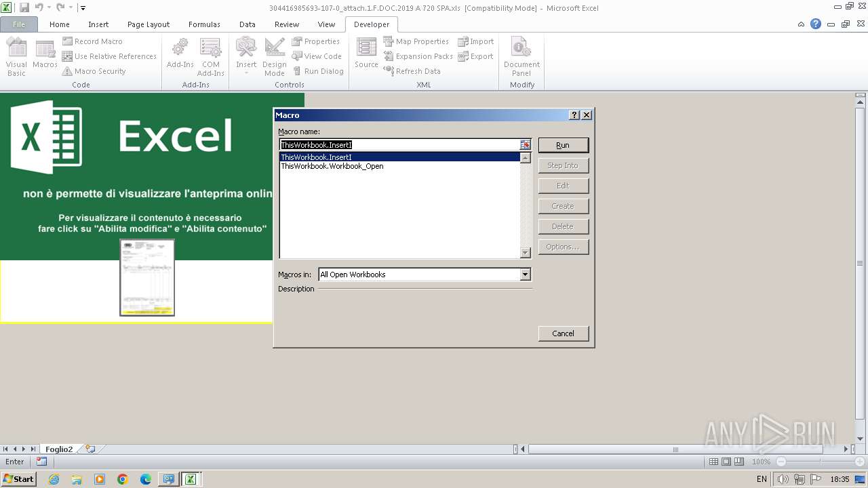Screen dimensions: 868x488
Task: Click the XML Import button
Action: click(x=476, y=41)
